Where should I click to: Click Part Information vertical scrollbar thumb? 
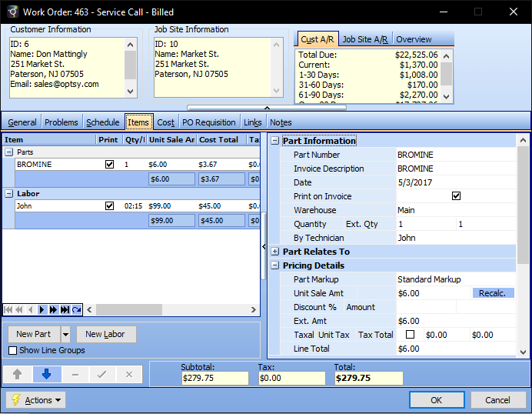[523, 205]
